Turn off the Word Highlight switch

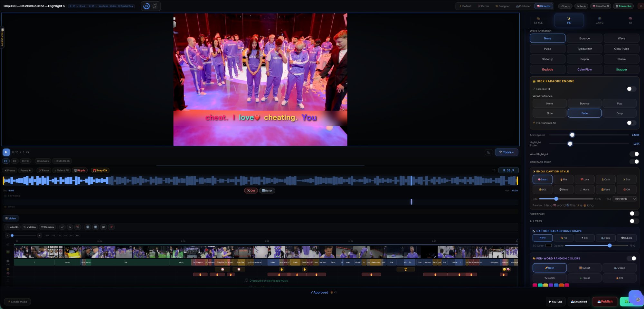pos(635,154)
